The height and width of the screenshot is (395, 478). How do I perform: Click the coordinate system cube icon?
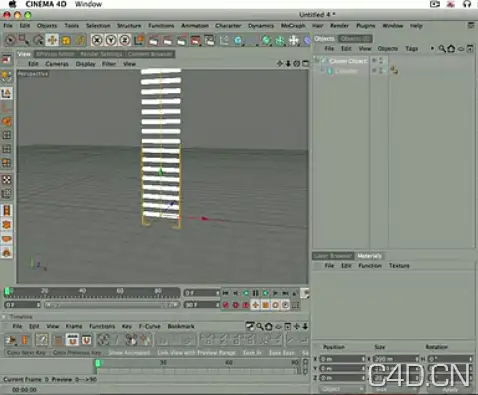point(139,40)
